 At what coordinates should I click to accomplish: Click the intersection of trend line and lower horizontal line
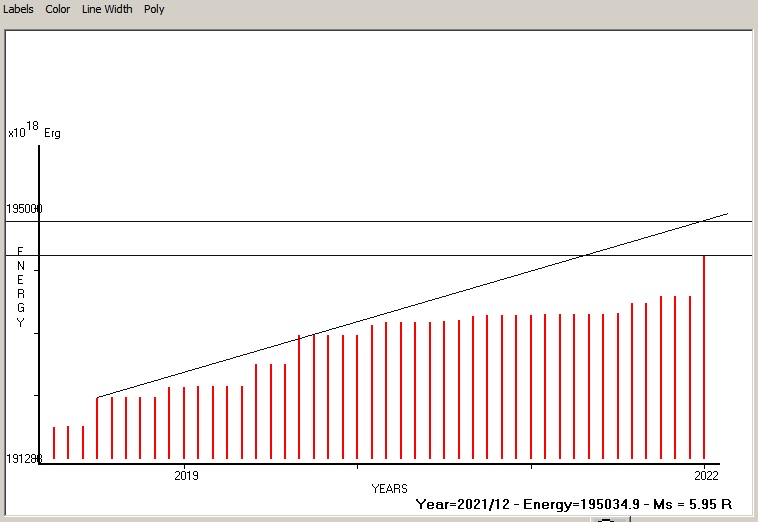point(585,255)
